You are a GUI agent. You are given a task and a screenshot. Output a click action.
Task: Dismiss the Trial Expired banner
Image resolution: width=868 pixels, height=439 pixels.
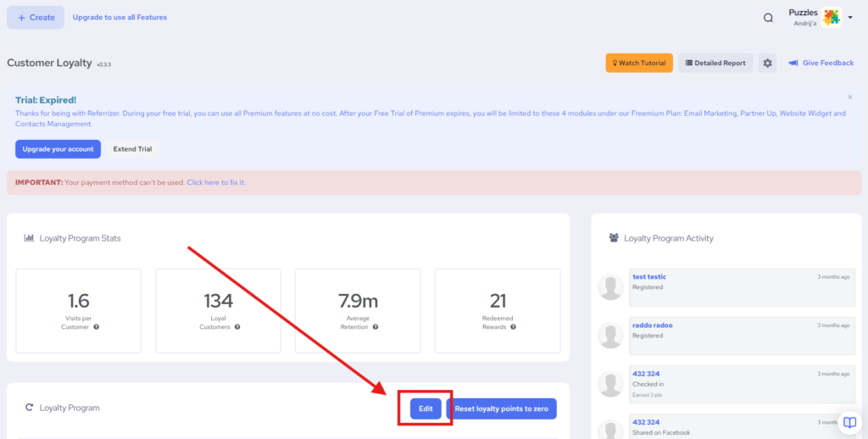point(850,97)
